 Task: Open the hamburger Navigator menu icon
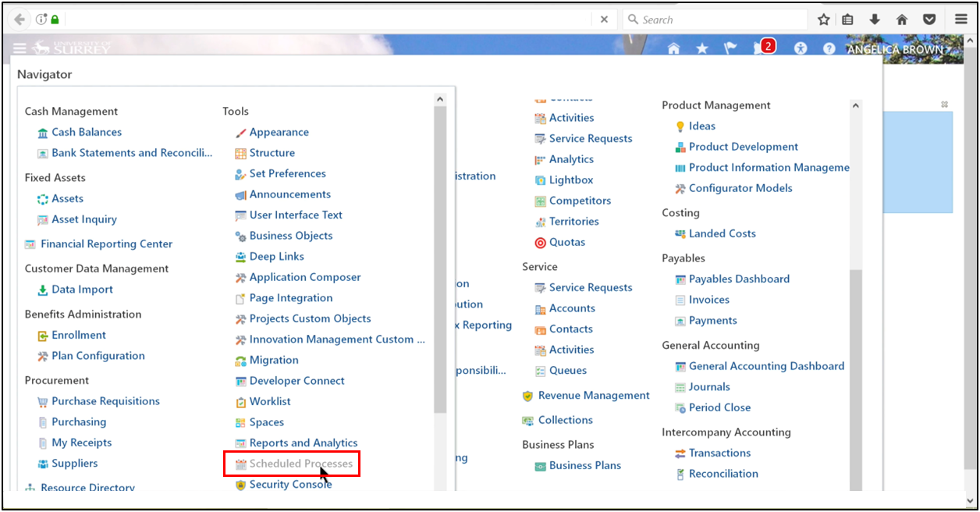pos(20,48)
